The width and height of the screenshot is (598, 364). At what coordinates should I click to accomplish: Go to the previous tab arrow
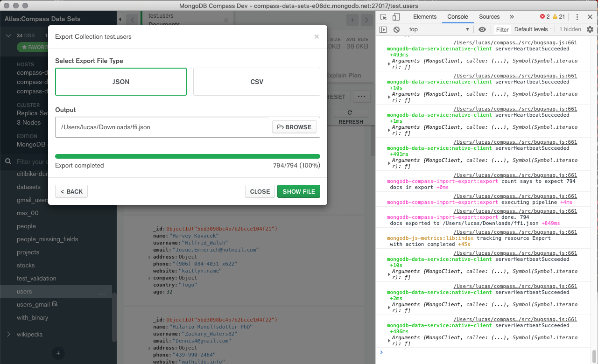click(x=133, y=20)
